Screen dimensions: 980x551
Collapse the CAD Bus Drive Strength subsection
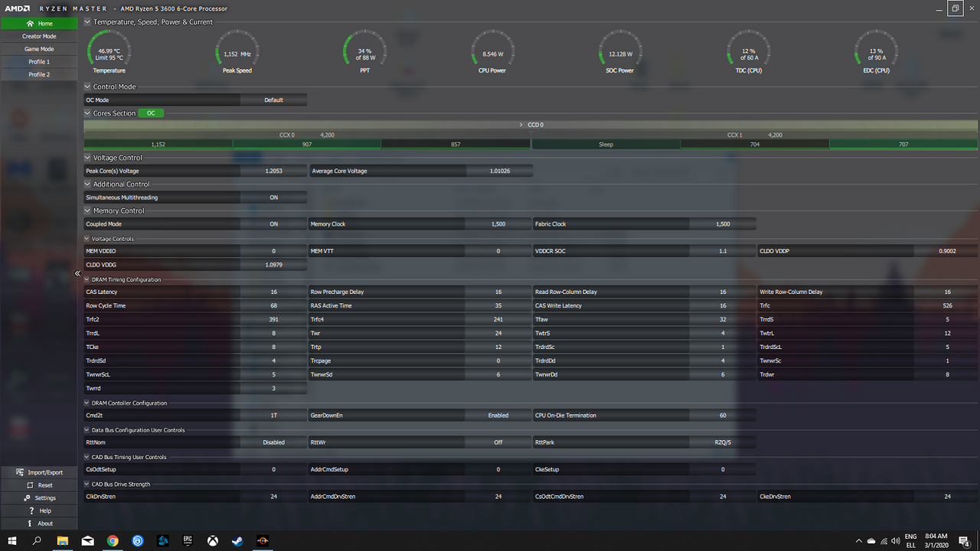[87, 484]
